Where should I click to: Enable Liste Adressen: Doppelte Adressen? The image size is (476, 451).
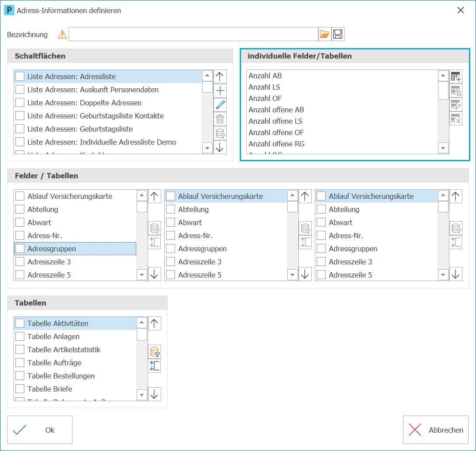pos(20,103)
